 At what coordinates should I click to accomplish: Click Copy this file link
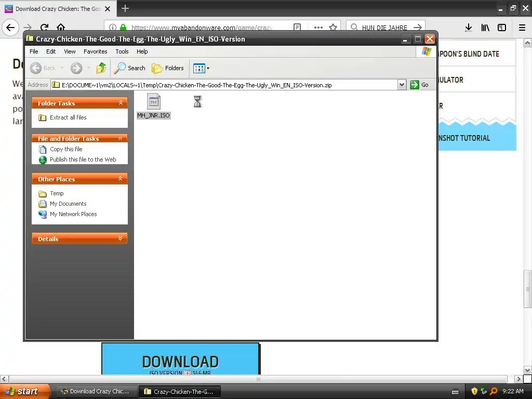66,149
